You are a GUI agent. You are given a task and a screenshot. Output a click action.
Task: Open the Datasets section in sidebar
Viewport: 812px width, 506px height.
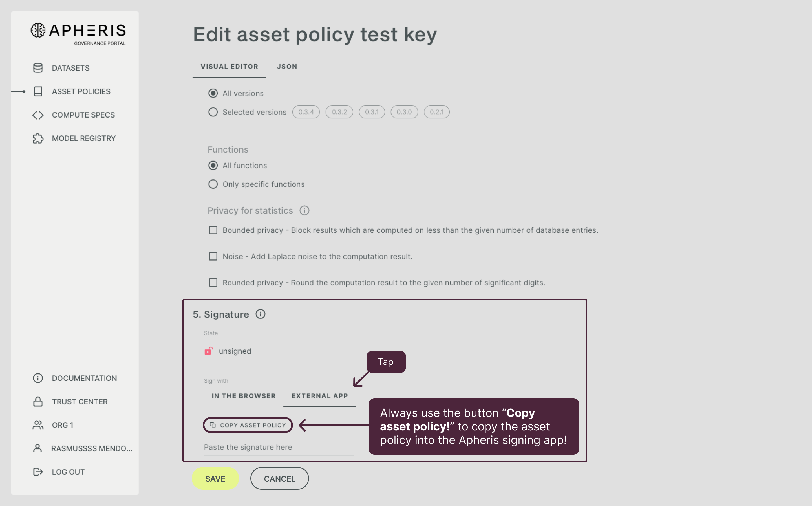(70, 68)
